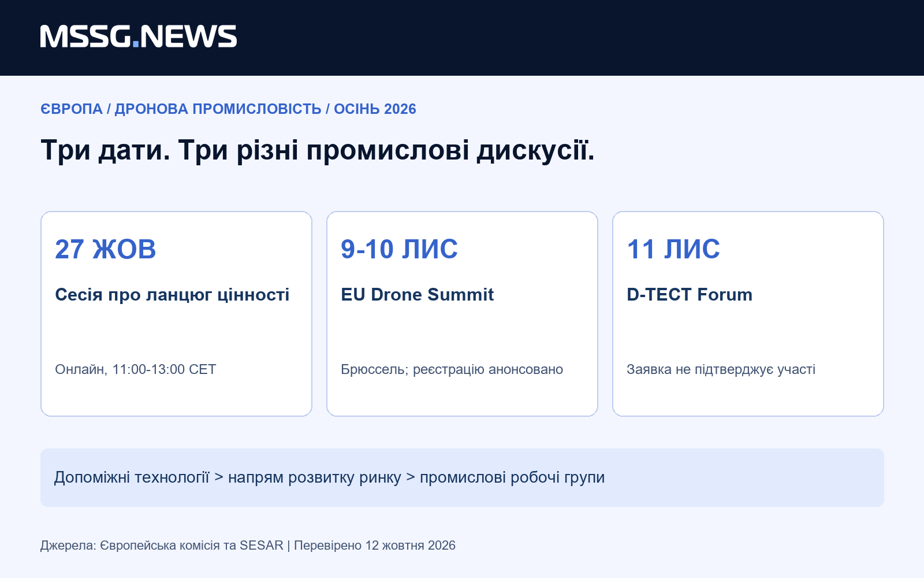This screenshot has width=924, height=578.
Task: Select the '27 ЖОВ' date
Action: (x=106, y=249)
